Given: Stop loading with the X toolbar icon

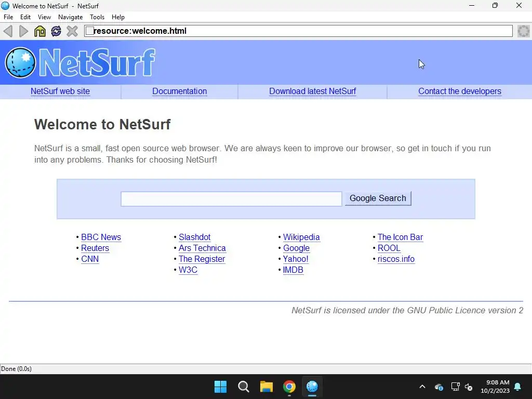Looking at the screenshot, I should [72, 31].
